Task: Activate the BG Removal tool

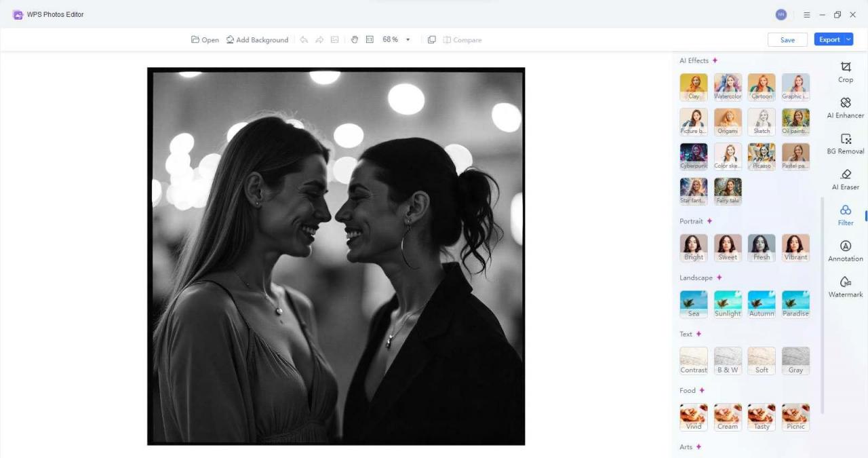Action: [x=846, y=144]
